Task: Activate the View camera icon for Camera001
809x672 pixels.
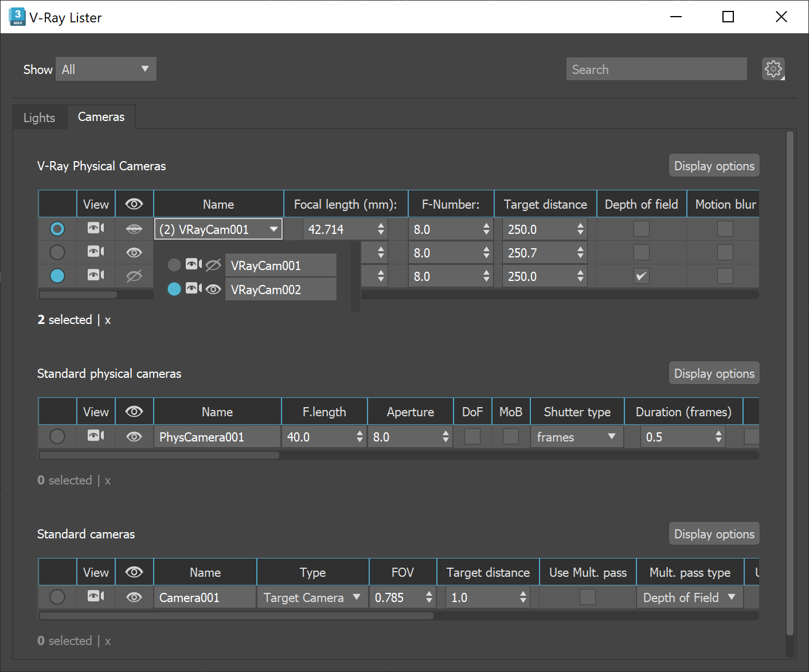Action: coord(95,597)
